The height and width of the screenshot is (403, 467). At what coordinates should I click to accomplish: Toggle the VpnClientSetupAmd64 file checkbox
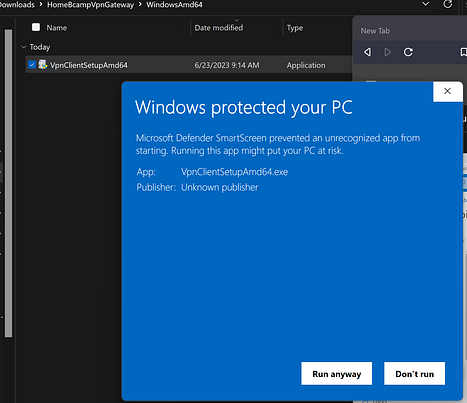tap(32, 65)
